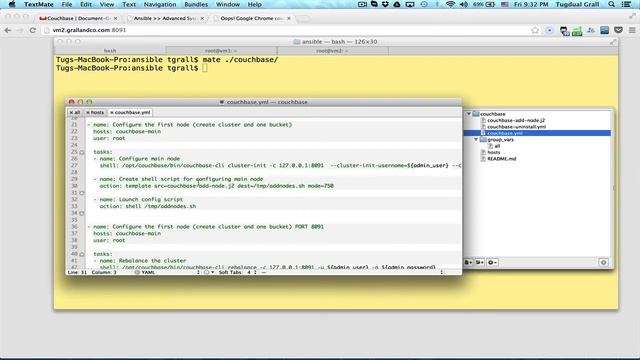The height and width of the screenshot is (360, 640).
Task: Close the Oops! Google Chrome tab
Action: 289,18
